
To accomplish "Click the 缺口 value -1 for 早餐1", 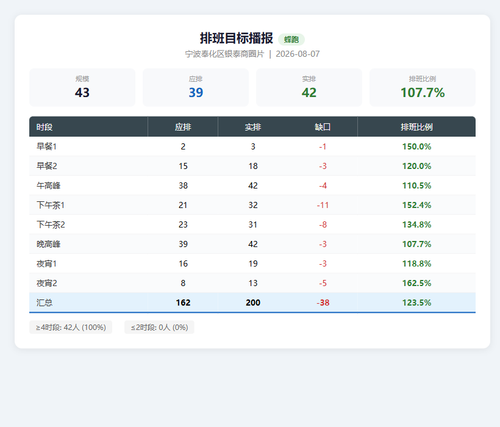I will tap(323, 146).
